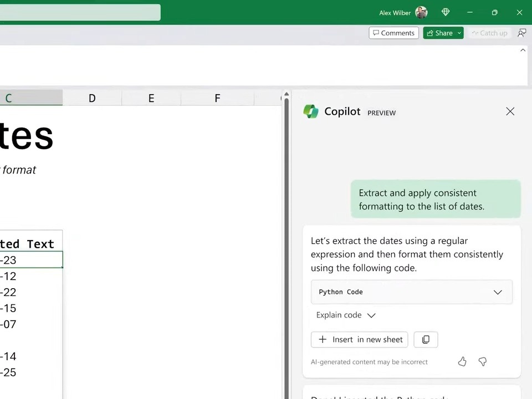532x399 pixels.
Task: Click the Microsoft 365 premium diamond icon
Action: [x=446, y=13]
